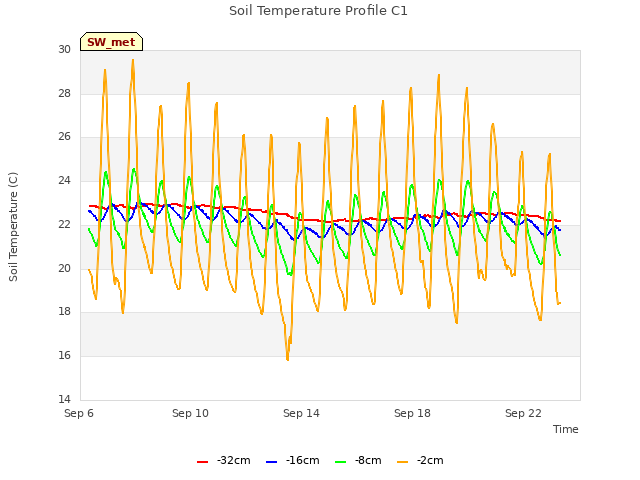This screenshot has width=640, height=480.
Task: Click the Sep 10 x-axis label
Action: [190, 413]
